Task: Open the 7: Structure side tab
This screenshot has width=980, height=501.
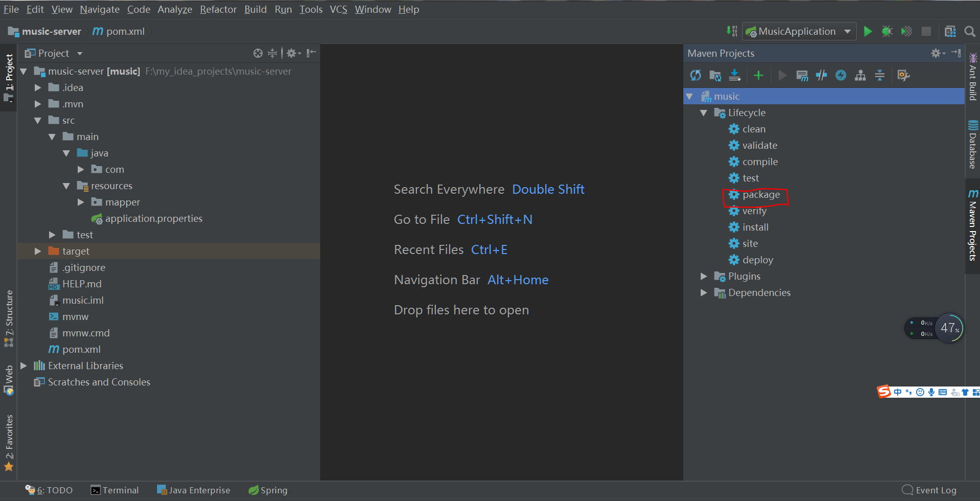Action: click(9, 318)
